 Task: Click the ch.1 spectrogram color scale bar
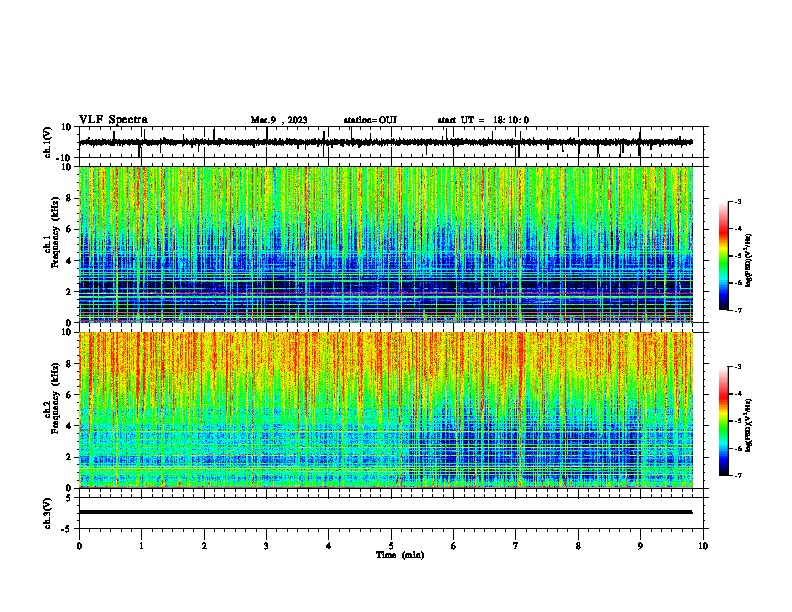[724, 256]
